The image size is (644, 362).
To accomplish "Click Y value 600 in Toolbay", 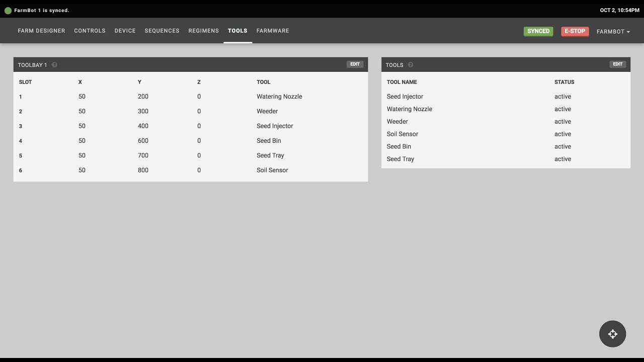I will click(x=143, y=141).
